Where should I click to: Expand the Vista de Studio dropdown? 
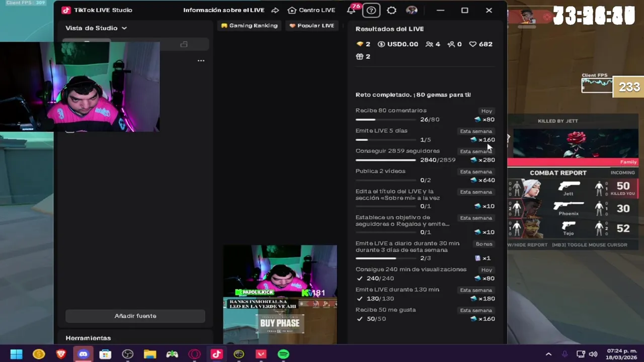tap(96, 28)
